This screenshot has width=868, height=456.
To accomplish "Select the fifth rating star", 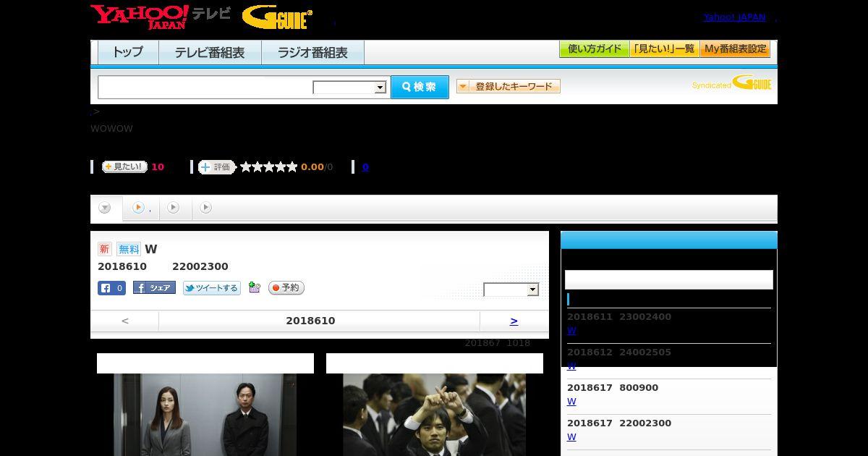I will (x=292, y=166).
